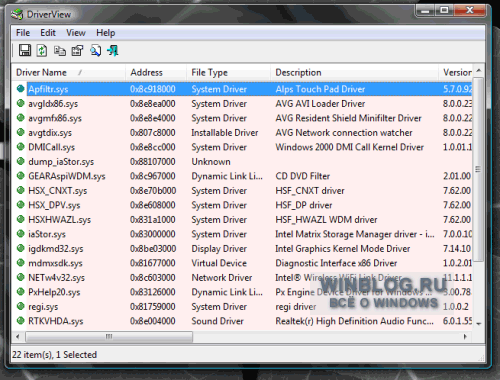Image resolution: width=500 pixels, height=380 pixels.
Task: Open the Help menu
Action: point(106,33)
